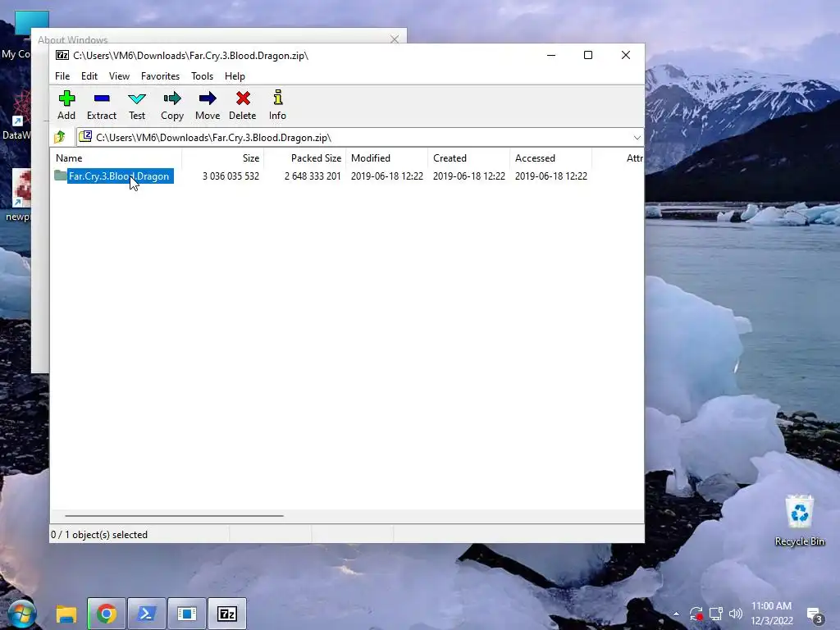Sort by the Accessed column header
Viewport: 840px width, 630px height.
[550, 158]
